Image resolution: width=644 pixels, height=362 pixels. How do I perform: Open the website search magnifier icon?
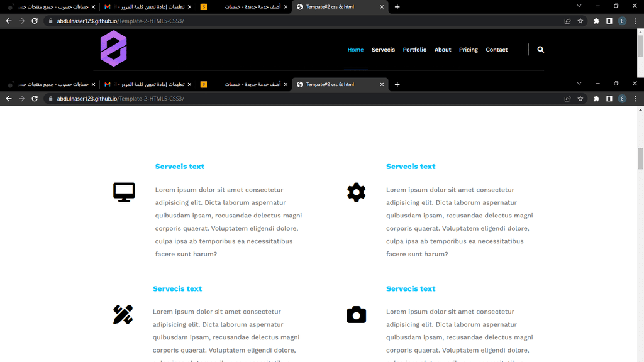click(x=540, y=50)
